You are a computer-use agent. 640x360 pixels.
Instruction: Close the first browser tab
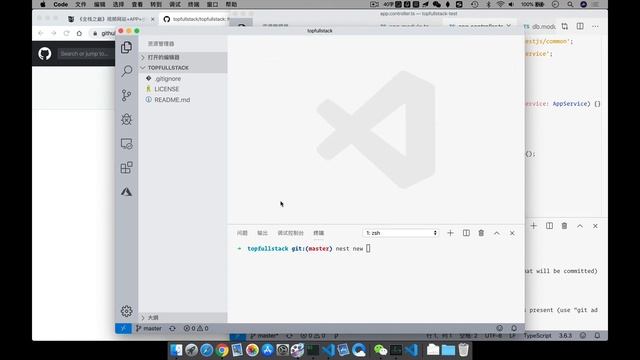tap(153, 19)
